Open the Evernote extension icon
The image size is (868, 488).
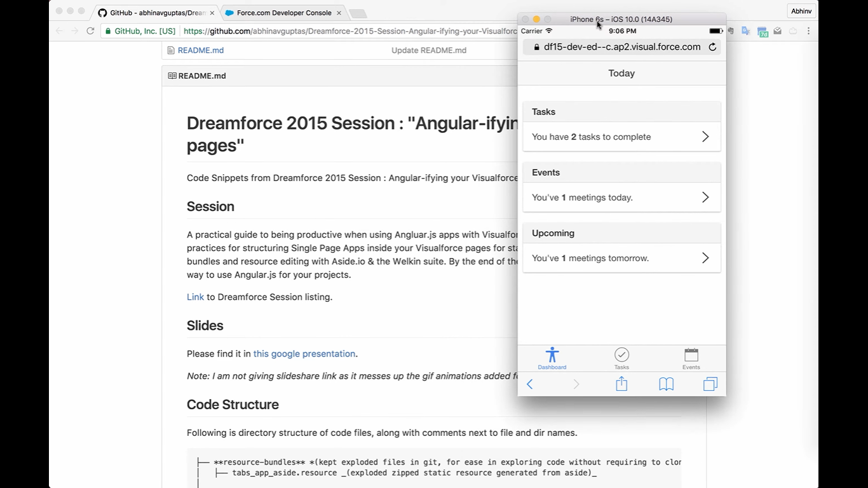(731, 30)
